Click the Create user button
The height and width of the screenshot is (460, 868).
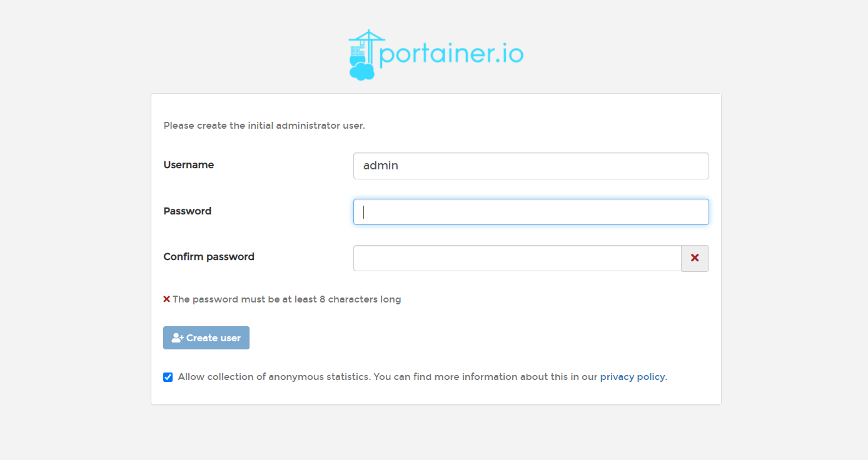point(206,337)
